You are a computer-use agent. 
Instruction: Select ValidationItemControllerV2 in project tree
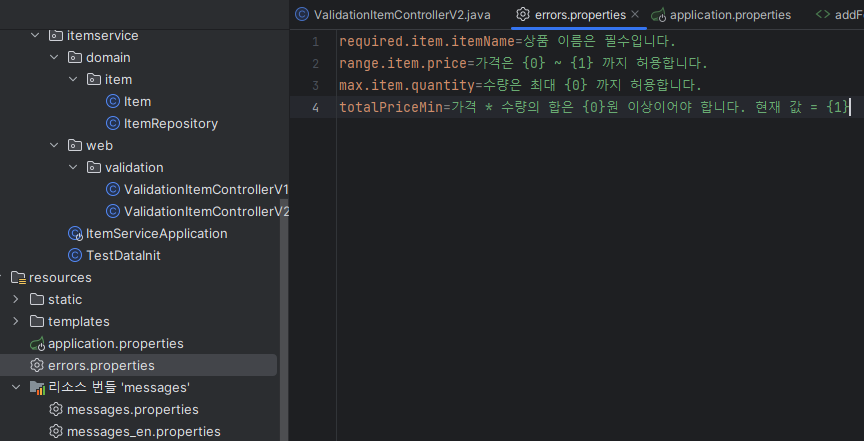pyautogui.click(x=206, y=211)
